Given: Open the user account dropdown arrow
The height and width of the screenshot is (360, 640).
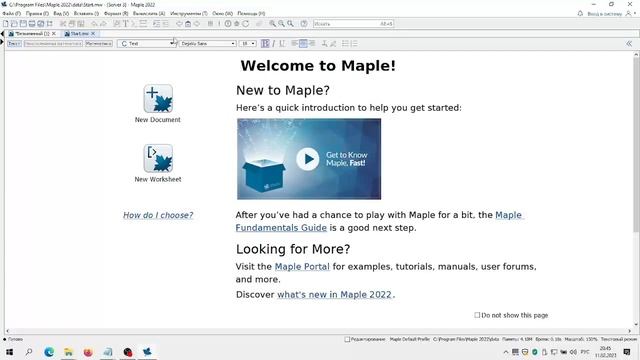Looking at the screenshot, I should [635, 13].
